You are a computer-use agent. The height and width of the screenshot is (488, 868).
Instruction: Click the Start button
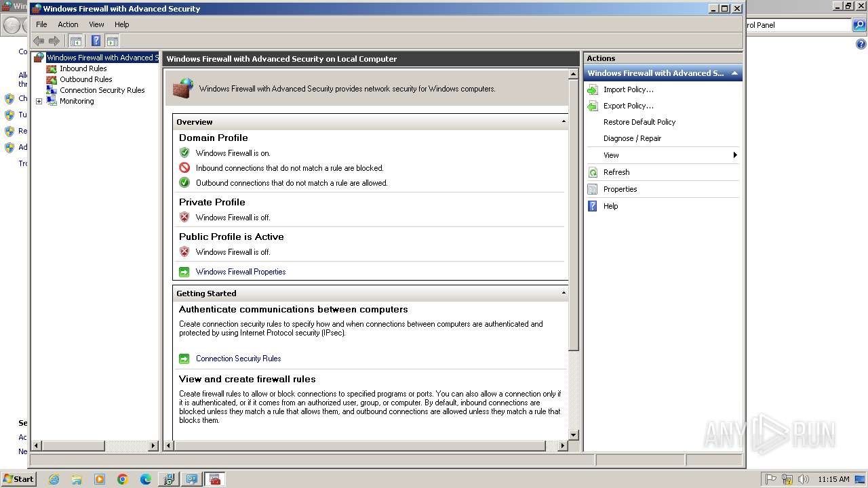(x=18, y=479)
